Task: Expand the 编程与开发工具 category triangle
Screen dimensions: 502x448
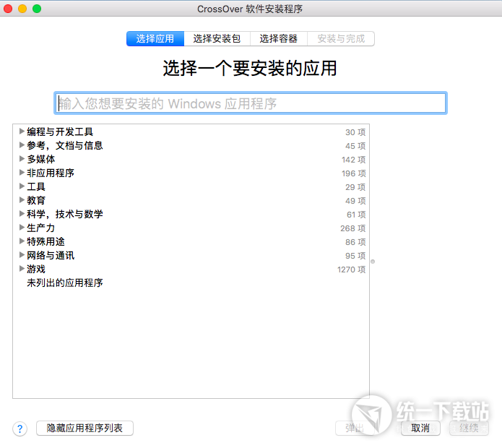Action: coord(22,131)
